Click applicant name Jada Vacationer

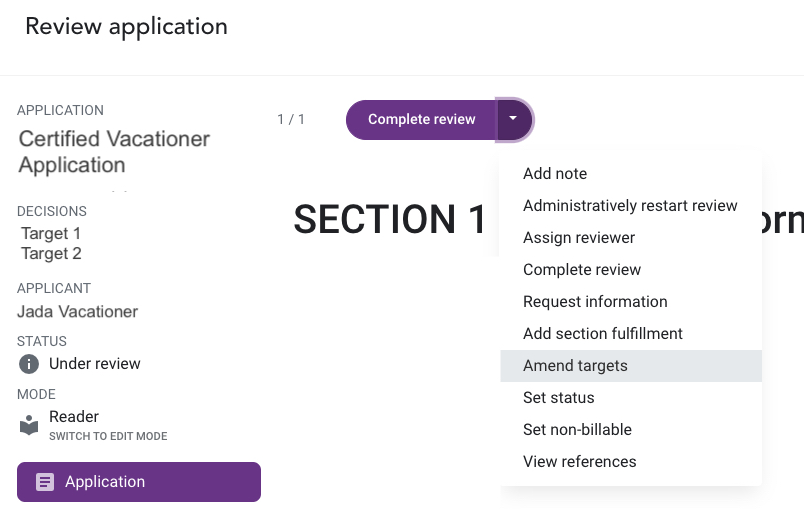77,312
